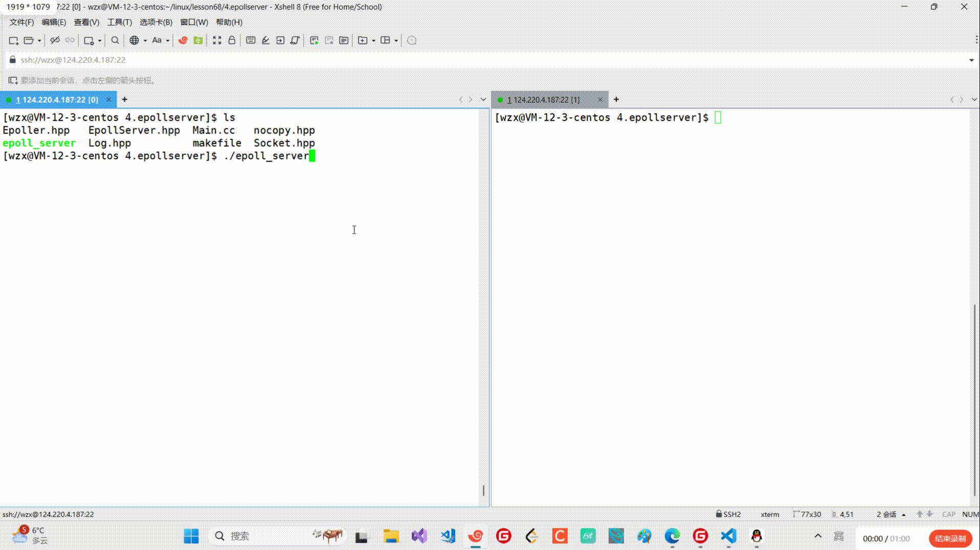Image resolution: width=980 pixels, height=550 pixels.
Task: Click the lock screen padlock icon
Action: tap(232, 40)
